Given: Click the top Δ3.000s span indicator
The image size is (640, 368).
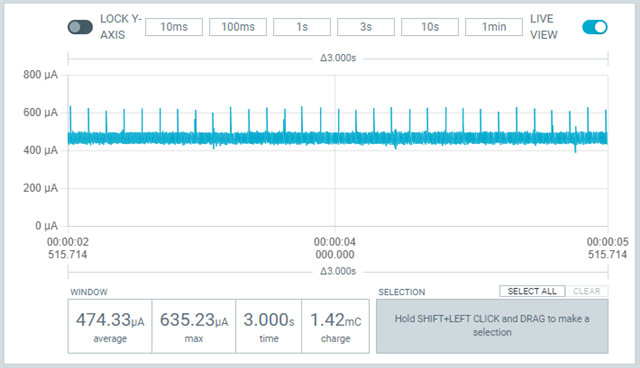Looking at the screenshot, I should (x=338, y=58).
